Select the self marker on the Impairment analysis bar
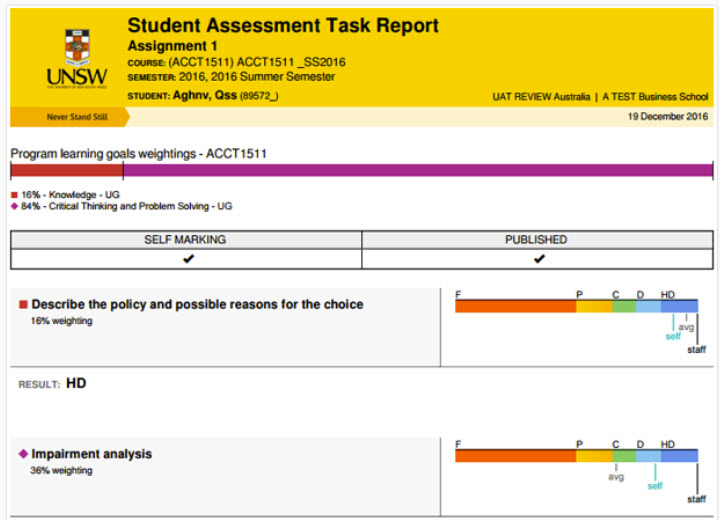720x520 pixels. (x=655, y=485)
